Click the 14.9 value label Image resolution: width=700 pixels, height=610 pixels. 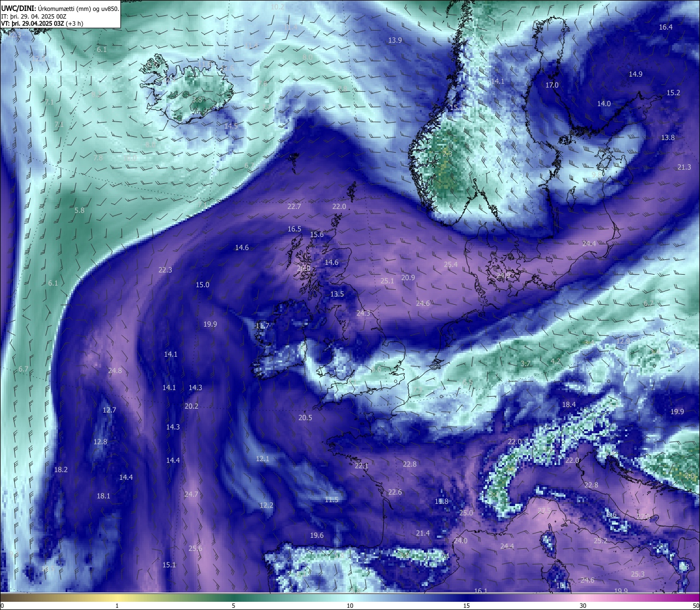(x=635, y=74)
